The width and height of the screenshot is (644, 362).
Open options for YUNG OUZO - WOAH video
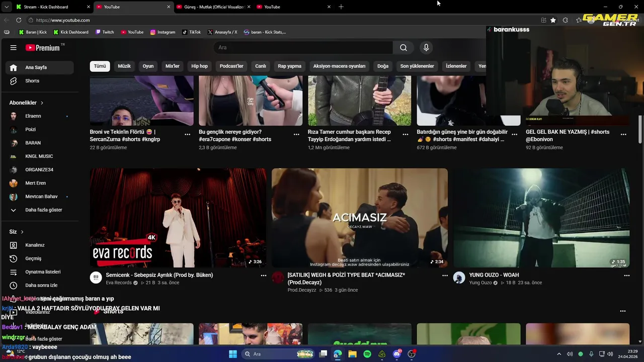626,276
